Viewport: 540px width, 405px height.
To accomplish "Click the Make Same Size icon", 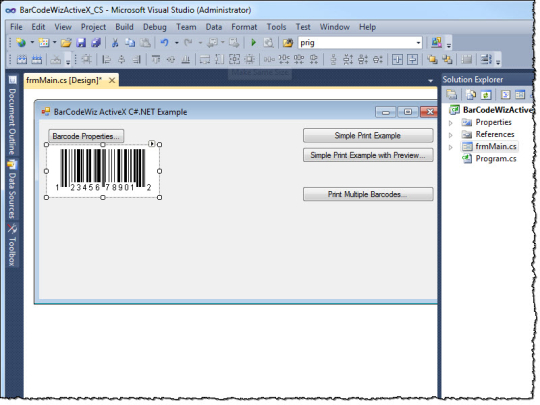I will click(235, 60).
